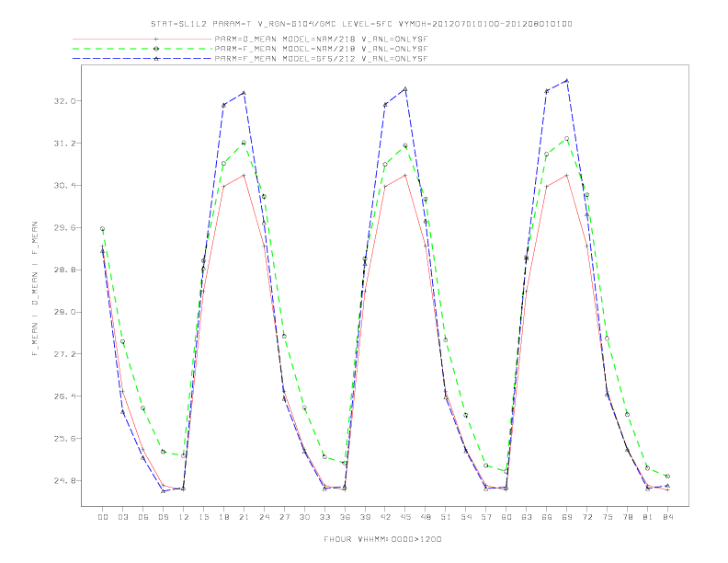Click the x-axis tick label 06
The width and height of the screenshot is (728, 563).
coord(143,517)
